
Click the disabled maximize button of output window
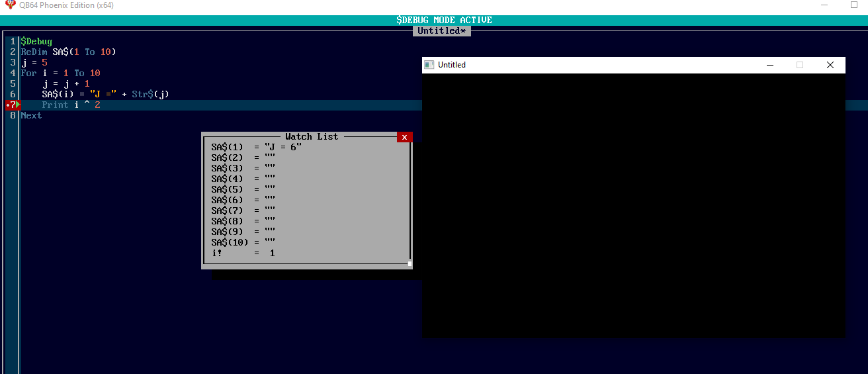click(800, 65)
